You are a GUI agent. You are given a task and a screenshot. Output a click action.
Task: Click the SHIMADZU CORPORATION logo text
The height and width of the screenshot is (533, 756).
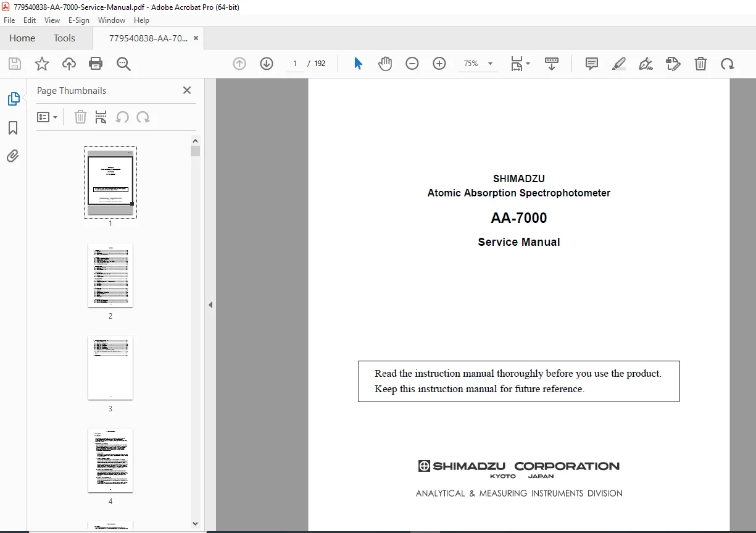pyautogui.click(x=519, y=466)
